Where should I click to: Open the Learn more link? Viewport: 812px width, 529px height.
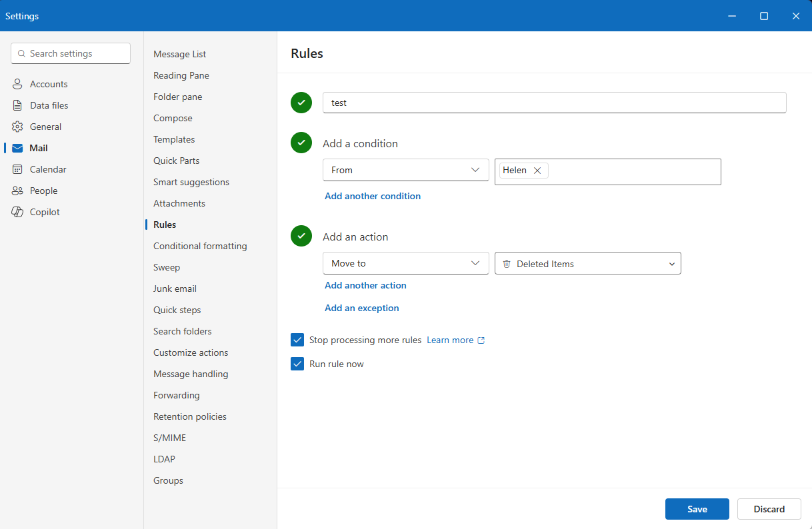point(450,340)
